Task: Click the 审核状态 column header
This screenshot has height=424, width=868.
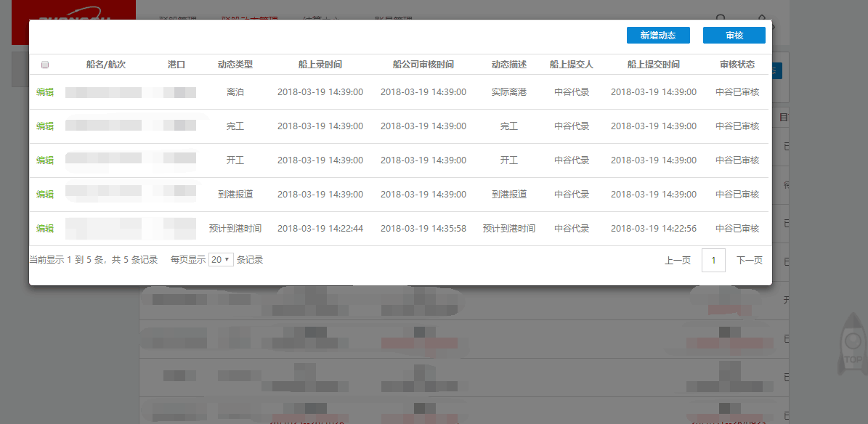Action: tap(737, 64)
